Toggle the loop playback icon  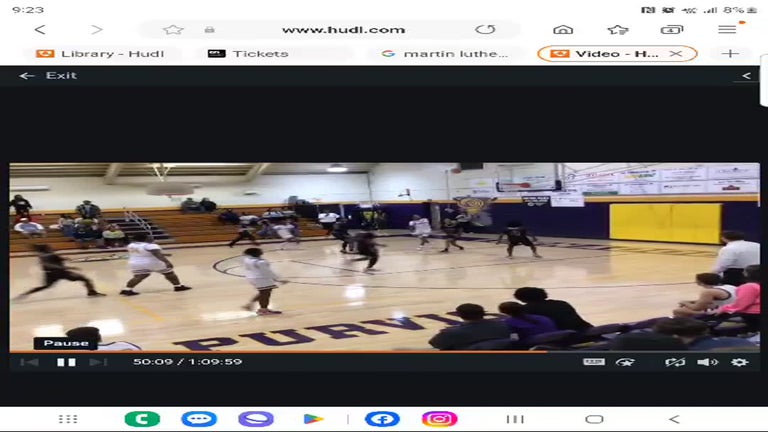[x=675, y=362]
